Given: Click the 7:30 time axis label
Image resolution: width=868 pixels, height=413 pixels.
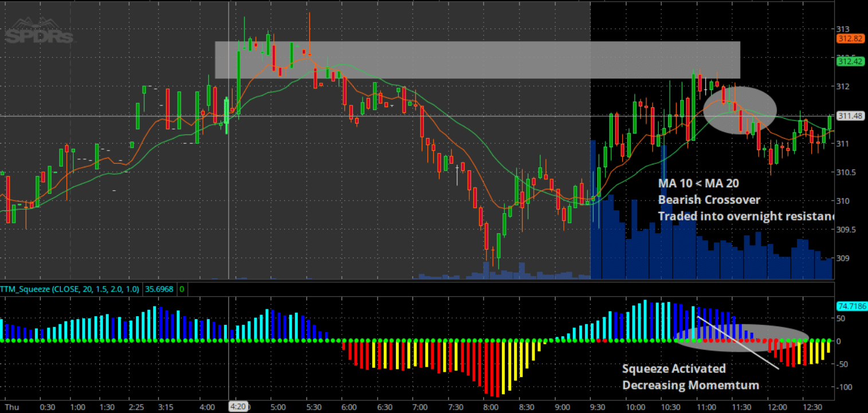Looking at the screenshot, I should point(455,407).
